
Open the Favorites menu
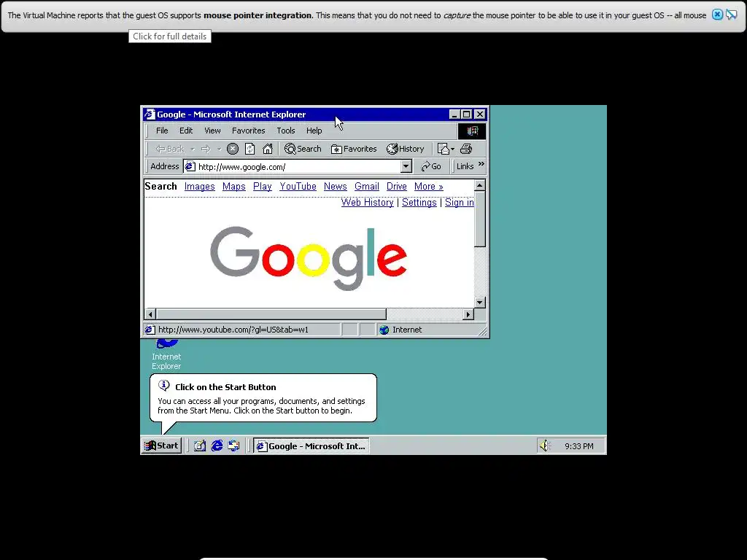point(248,131)
